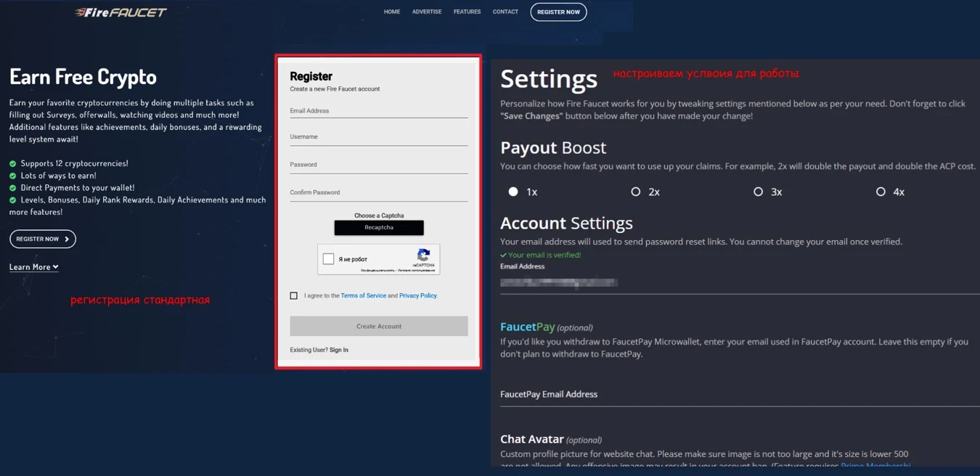Select the 1x payout boost option
The height and width of the screenshot is (476, 980).
click(x=513, y=192)
